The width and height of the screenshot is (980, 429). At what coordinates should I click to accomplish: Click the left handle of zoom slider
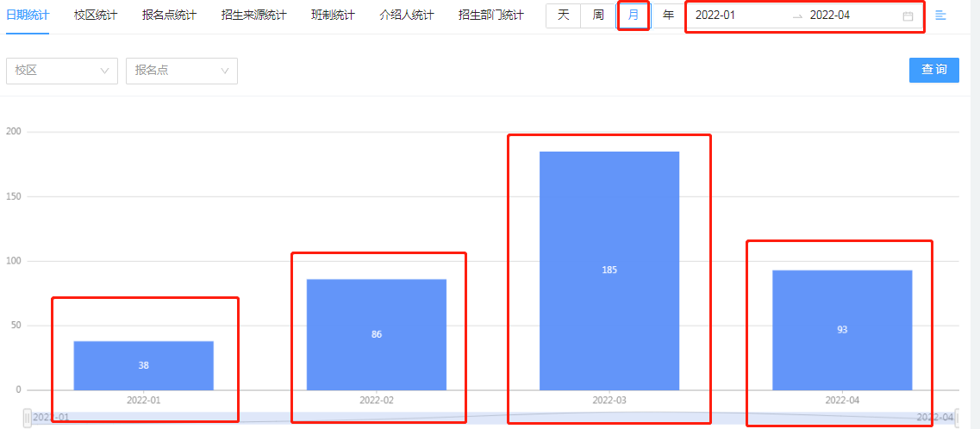[28, 417]
